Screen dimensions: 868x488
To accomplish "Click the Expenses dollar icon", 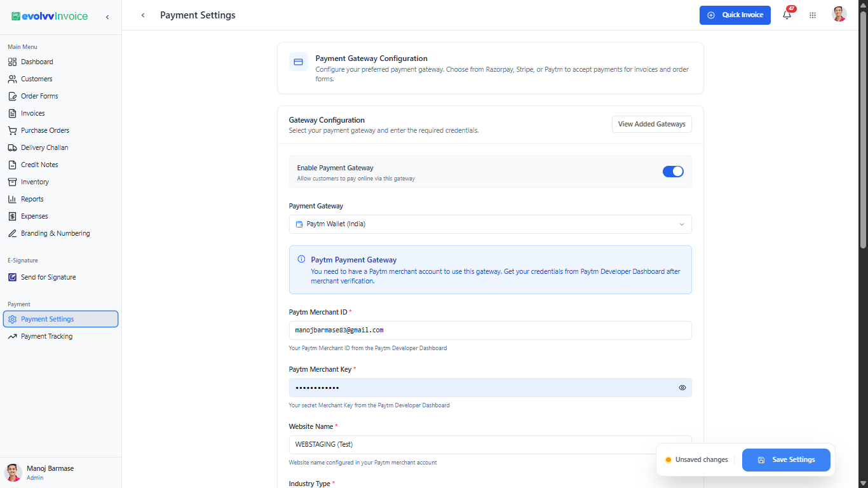I will 12,216.
